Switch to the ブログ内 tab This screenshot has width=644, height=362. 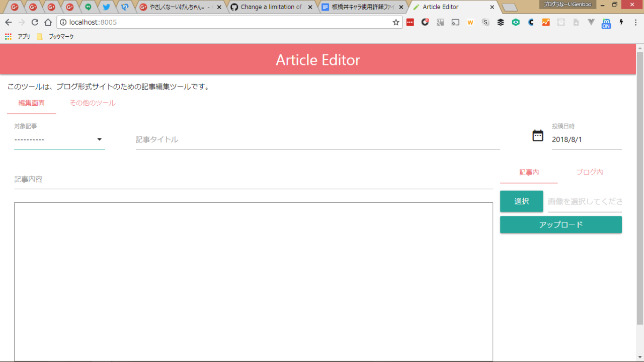click(590, 172)
